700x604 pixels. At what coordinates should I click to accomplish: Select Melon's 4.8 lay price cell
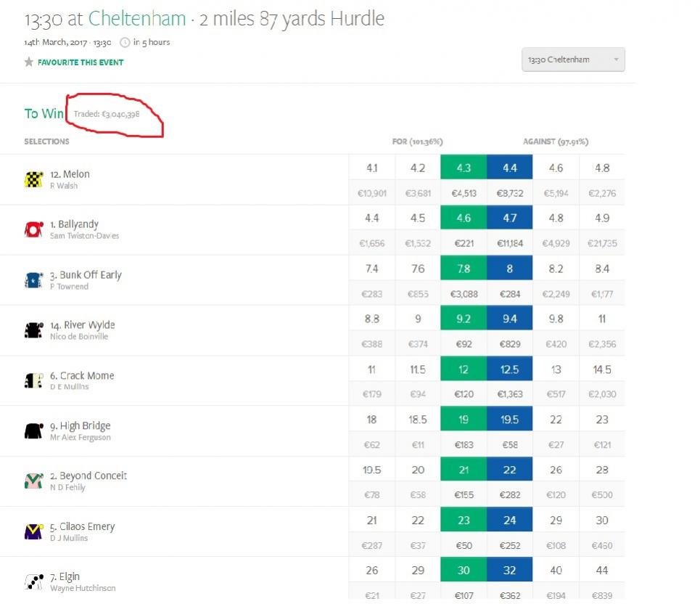tap(602, 167)
